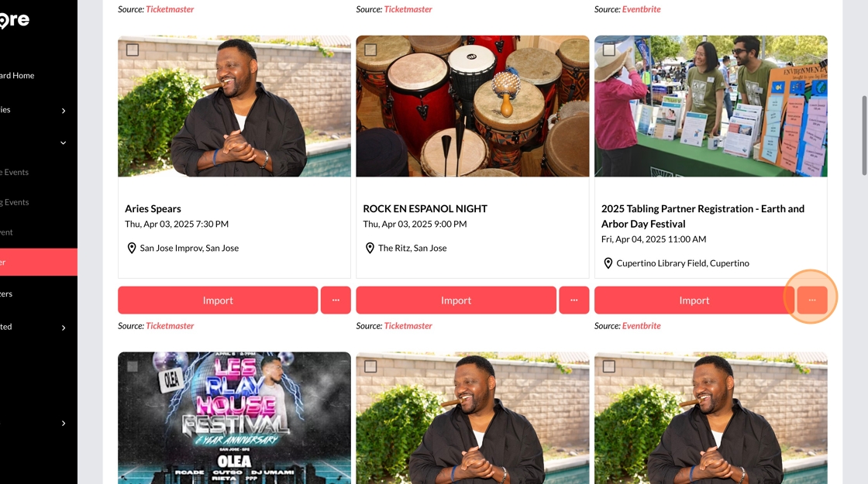Collapse the expanded sidebar section chevron

tap(63, 142)
